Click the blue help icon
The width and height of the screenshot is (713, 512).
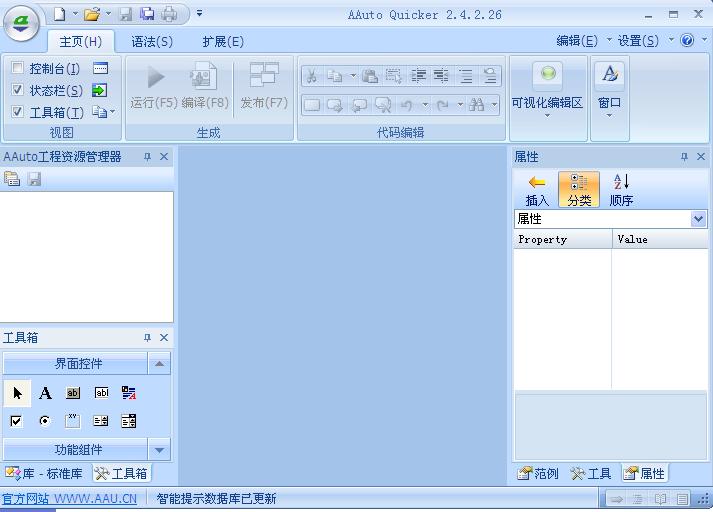pyautogui.click(x=687, y=40)
